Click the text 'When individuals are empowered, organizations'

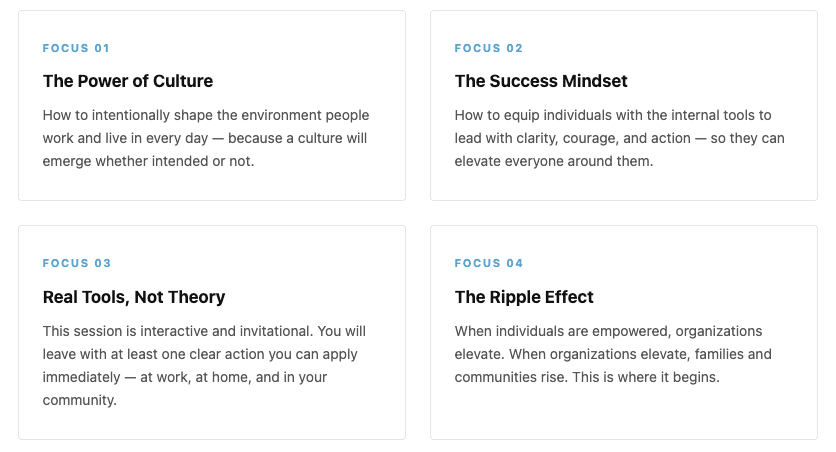point(608,332)
